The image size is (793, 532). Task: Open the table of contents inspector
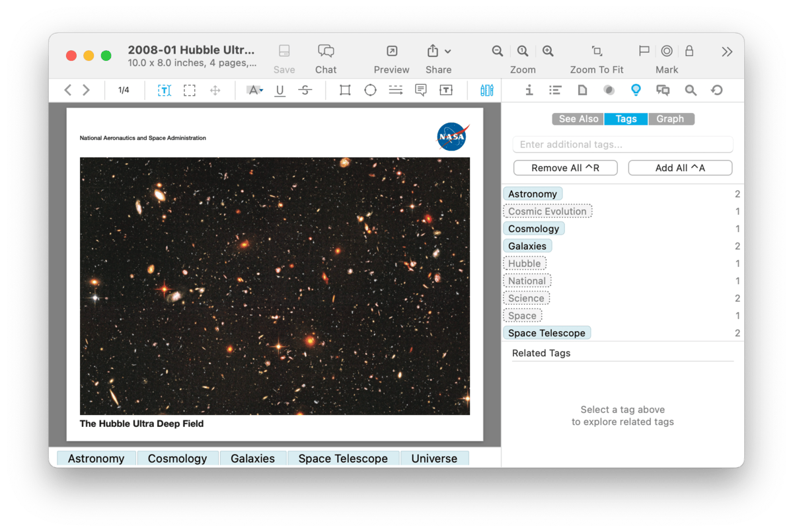pos(555,91)
